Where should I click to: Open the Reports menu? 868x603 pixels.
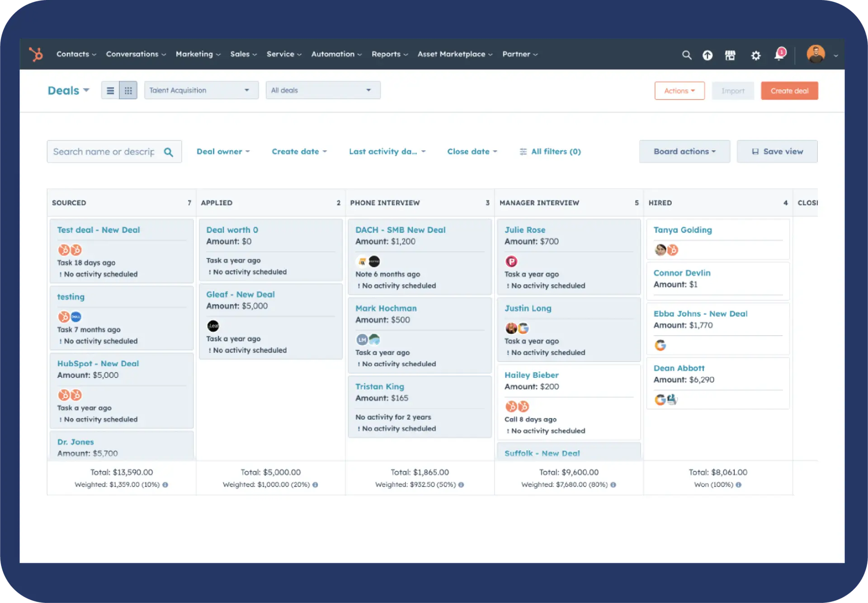389,54
